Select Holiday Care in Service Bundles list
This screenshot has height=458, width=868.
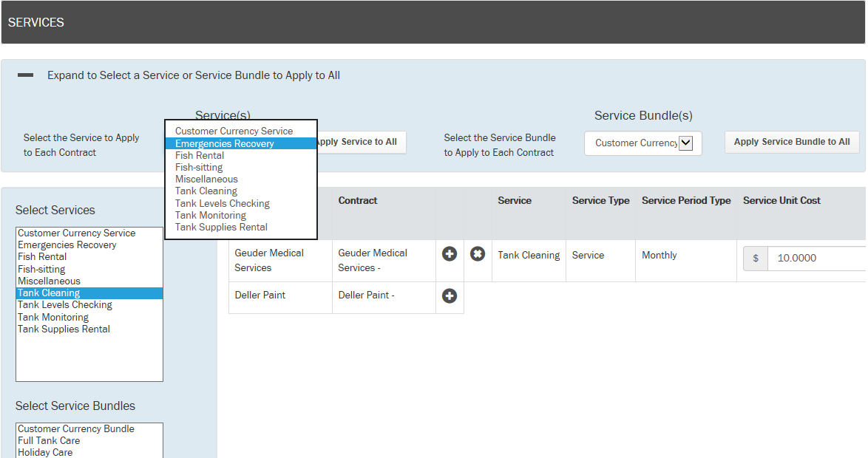[45, 452]
